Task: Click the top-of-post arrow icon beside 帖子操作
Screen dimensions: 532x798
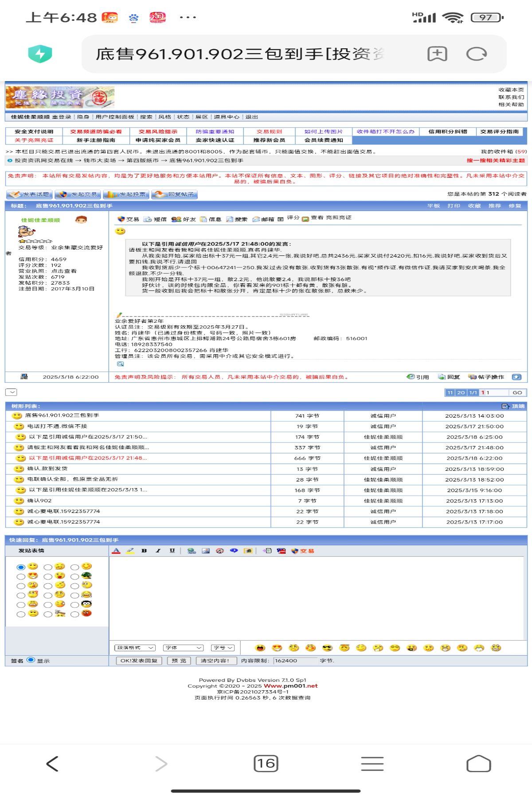Action: [x=516, y=377]
